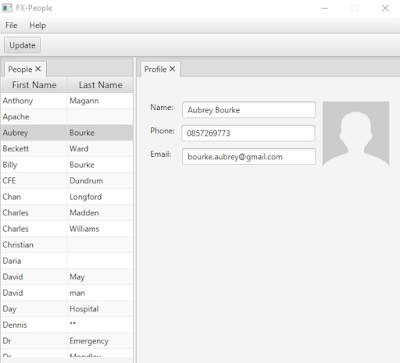
Task: Click the Longford last name cell
Action: point(100,197)
